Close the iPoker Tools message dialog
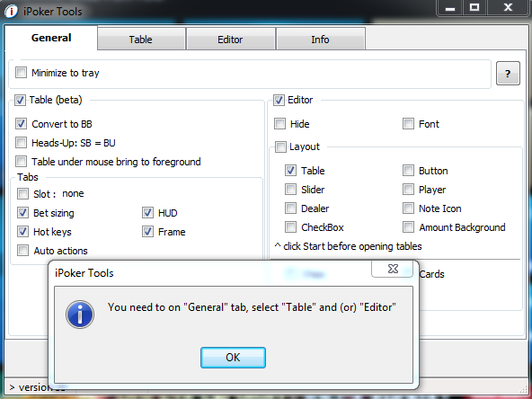Screen dimensions: 532x399 393,269
